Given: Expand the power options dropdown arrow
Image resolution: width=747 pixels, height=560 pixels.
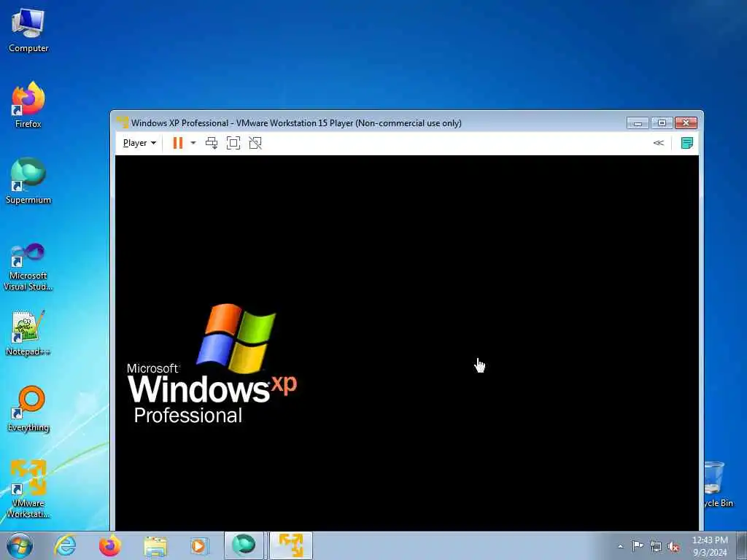Looking at the screenshot, I should coord(193,143).
